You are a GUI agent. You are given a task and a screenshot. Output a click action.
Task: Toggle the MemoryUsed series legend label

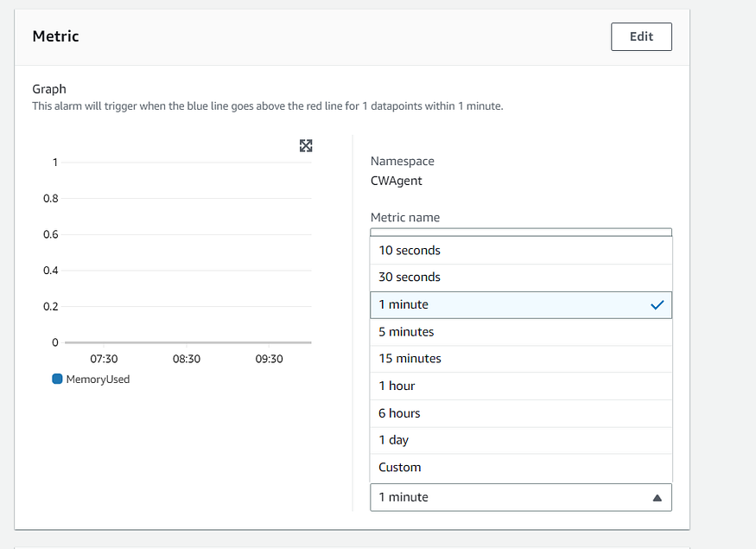tap(98, 379)
